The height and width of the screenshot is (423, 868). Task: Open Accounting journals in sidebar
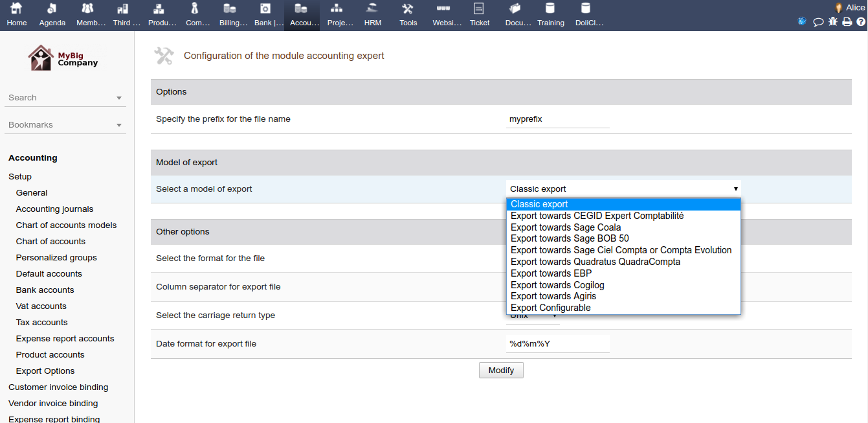[x=54, y=209]
